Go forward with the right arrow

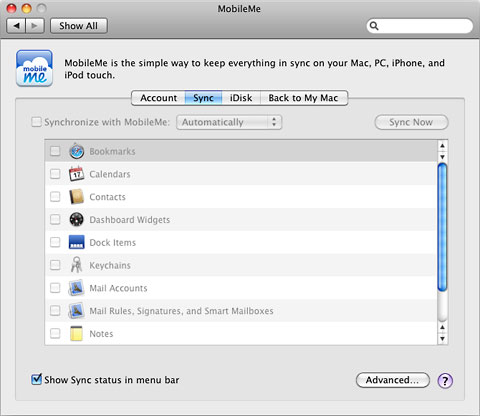click(35, 26)
